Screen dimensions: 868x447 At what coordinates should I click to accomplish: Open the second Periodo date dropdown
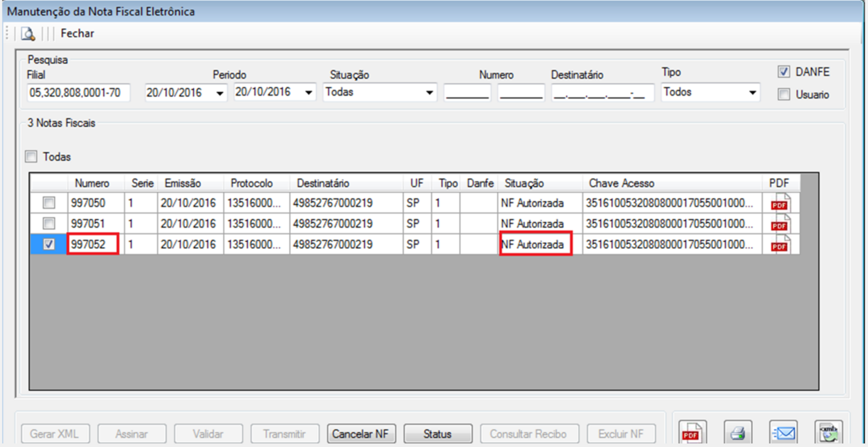tap(309, 93)
